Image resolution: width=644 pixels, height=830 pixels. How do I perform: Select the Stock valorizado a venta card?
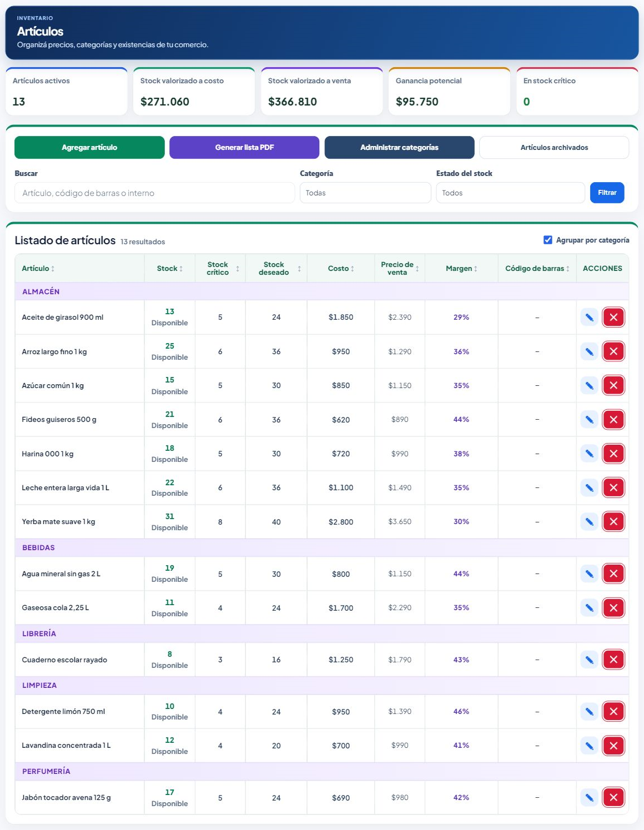(321, 92)
